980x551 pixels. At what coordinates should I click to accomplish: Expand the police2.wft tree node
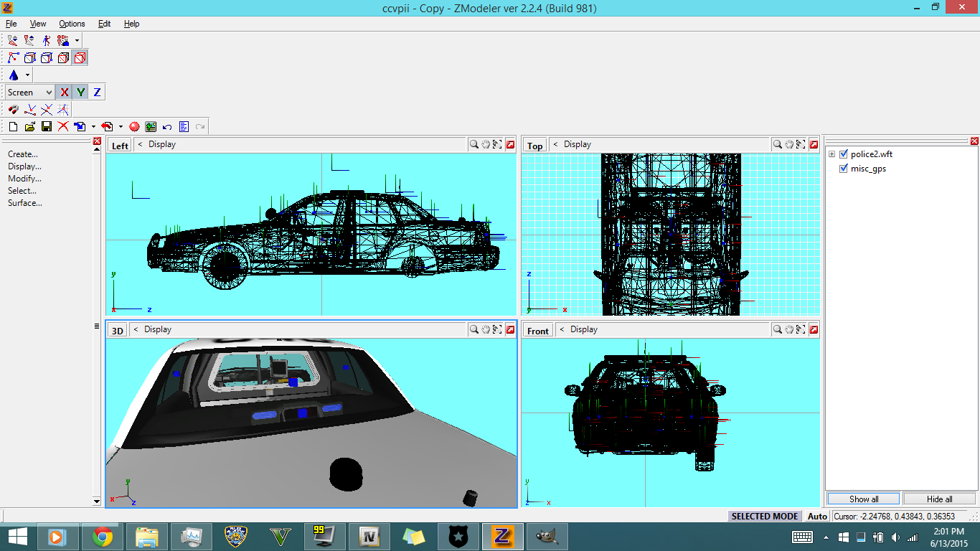(x=831, y=154)
